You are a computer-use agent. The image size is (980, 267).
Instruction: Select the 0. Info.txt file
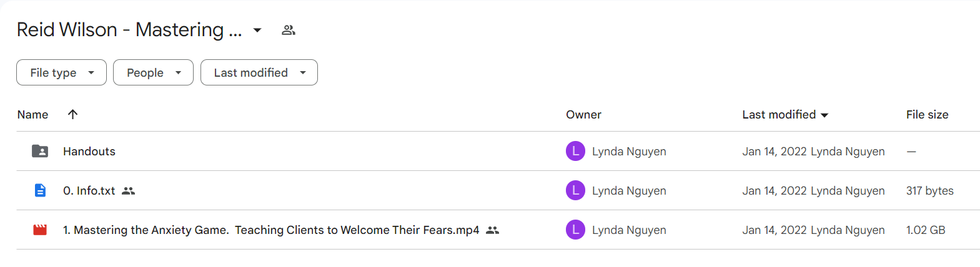pyautogui.click(x=89, y=191)
